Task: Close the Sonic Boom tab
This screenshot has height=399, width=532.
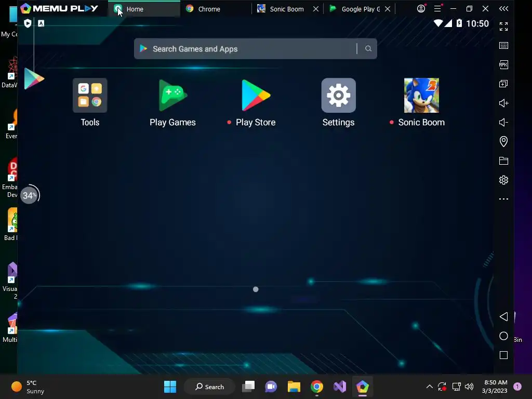Action: pos(316,9)
